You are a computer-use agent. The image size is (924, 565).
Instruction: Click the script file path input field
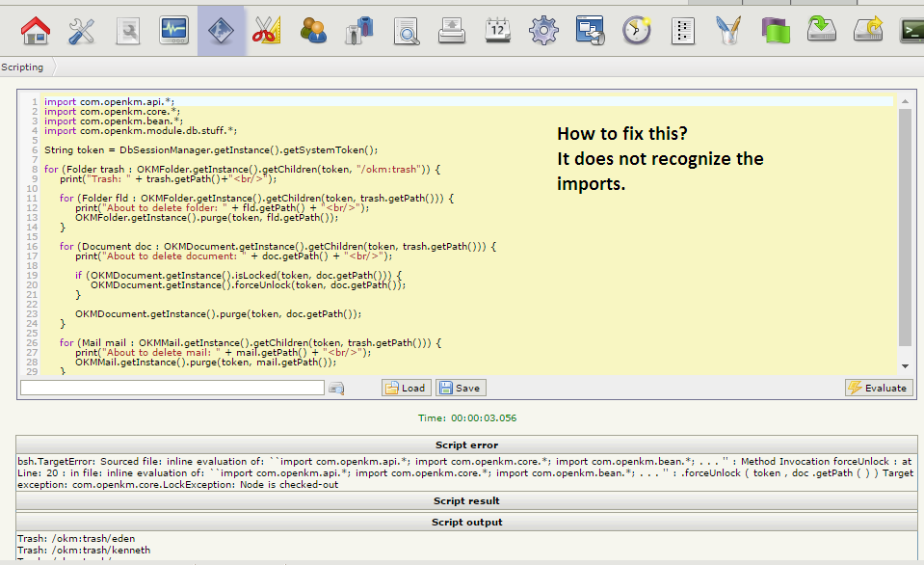coord(172,388)
